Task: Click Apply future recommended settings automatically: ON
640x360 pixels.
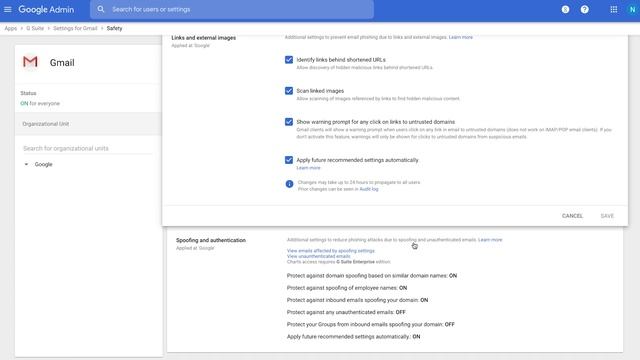Action: coord(353,337)
